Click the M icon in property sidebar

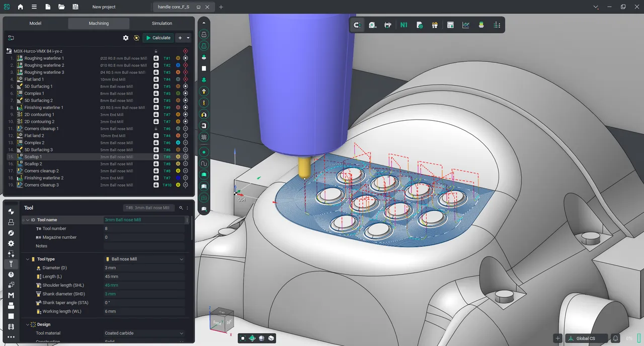click(x=11, y=295)
